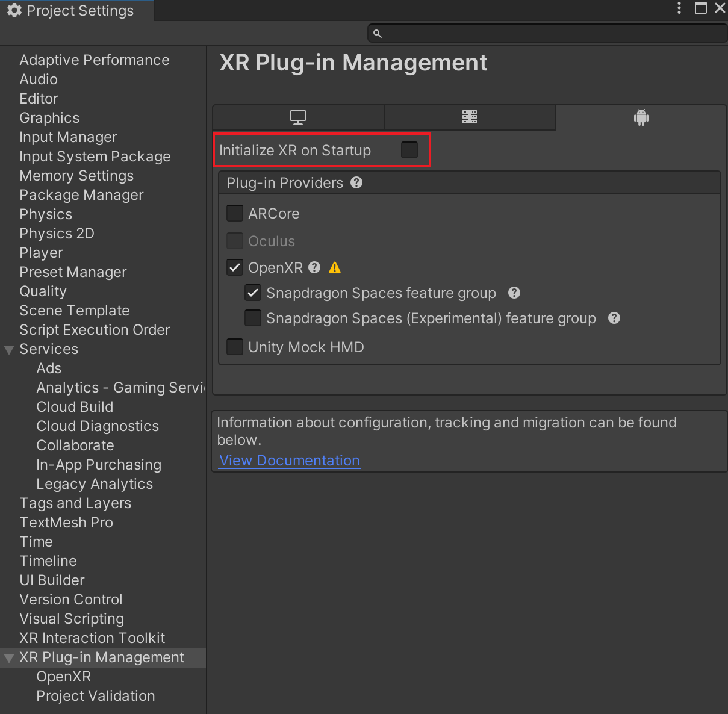Viewport: 728px width, 714px height.
Task: Open Quality settings
Action: (43, 291)
